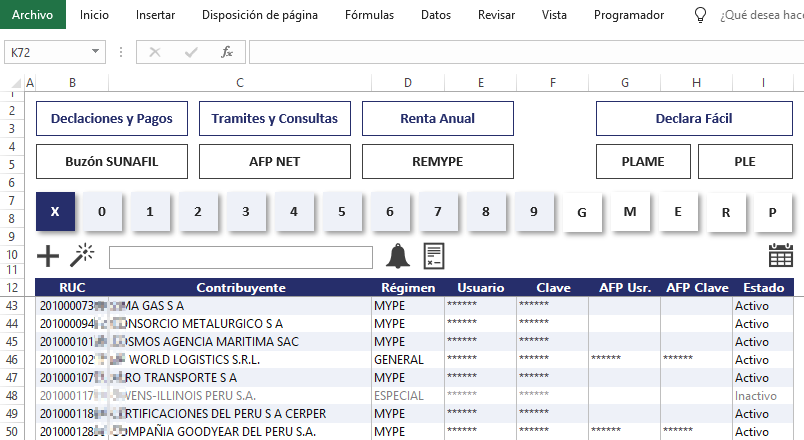
Task: Select COMPAÑIA GOODYEAR DEL PERU S.A. cell
Action: [x=240, y=431]
